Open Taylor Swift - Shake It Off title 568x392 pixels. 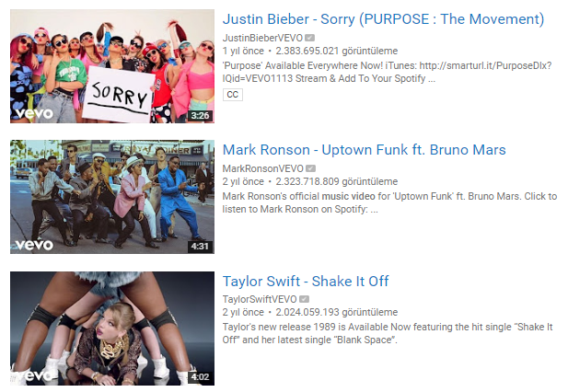click(x=306, y=282)
